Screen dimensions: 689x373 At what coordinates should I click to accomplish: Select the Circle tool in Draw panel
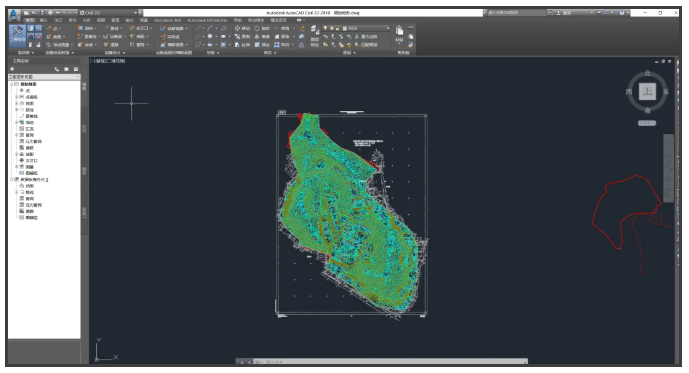pyautogui.click(x=210, y=36)
